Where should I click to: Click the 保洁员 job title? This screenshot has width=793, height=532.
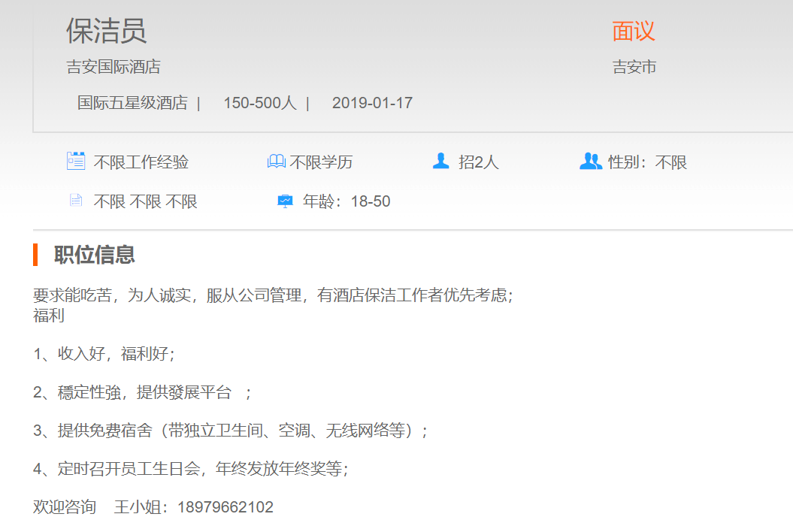pos(106,31)
